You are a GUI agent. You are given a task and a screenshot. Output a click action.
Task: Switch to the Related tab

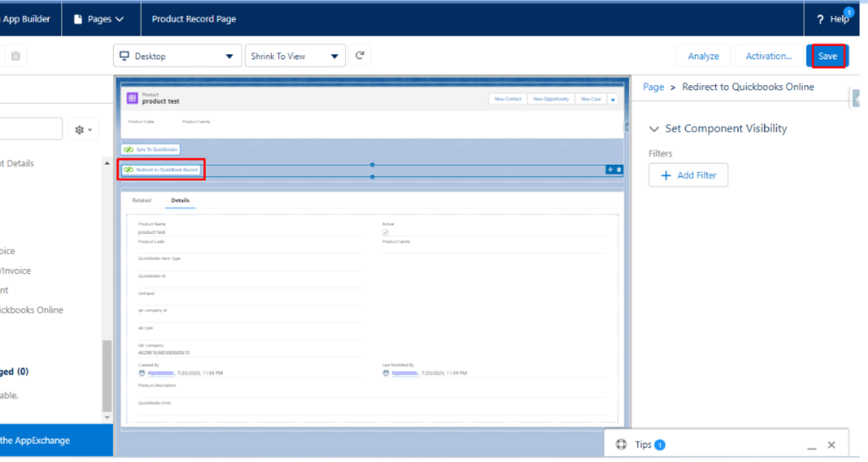(141, 200)
